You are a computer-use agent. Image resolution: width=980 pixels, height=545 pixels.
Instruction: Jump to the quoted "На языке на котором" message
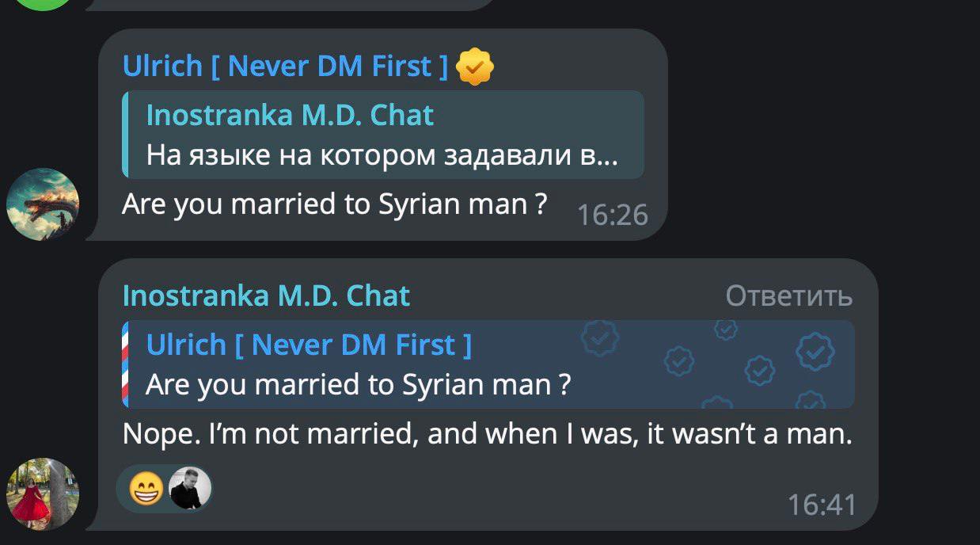coord(382,156)
